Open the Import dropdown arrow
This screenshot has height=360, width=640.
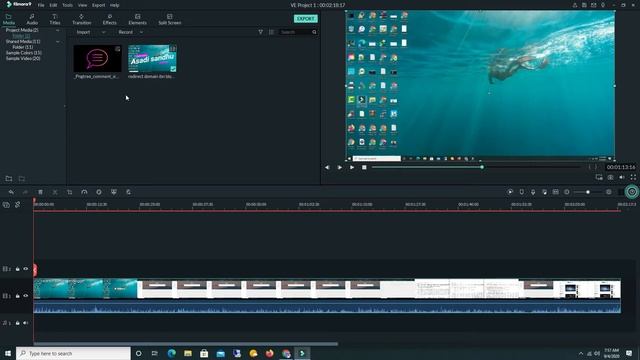tap(103, 32)
